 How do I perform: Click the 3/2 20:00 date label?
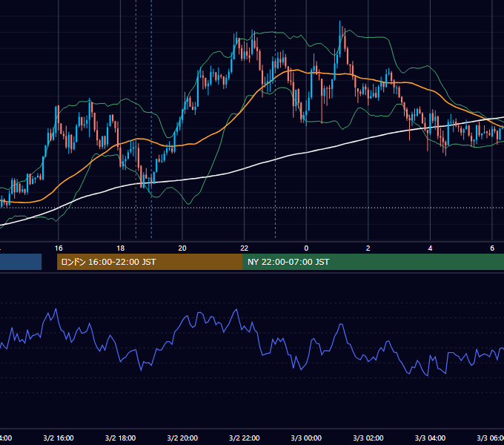click(182, 438)
